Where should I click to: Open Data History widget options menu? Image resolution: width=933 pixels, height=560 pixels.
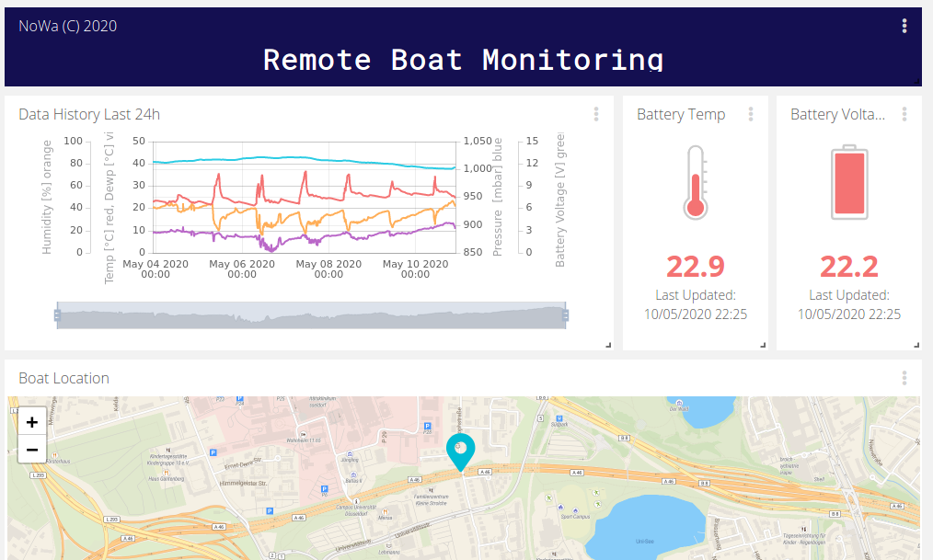(595, 114)
